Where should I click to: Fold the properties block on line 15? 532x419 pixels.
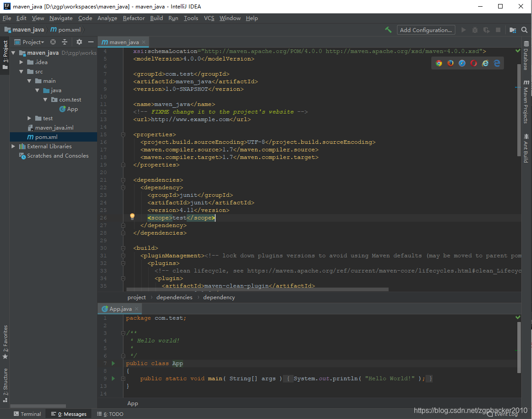pos(123,134)
